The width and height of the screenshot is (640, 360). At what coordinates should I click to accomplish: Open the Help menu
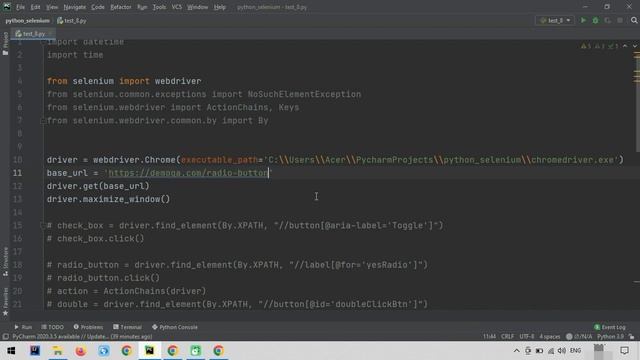(220, 7)
